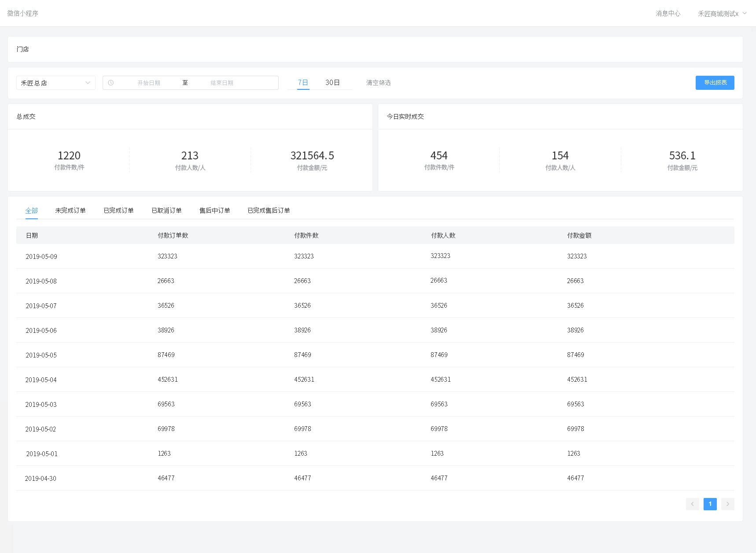This screenshot has height=553, width=756.
Task: Select the 2019-05-01 date cell
Action: click(42, 453)
